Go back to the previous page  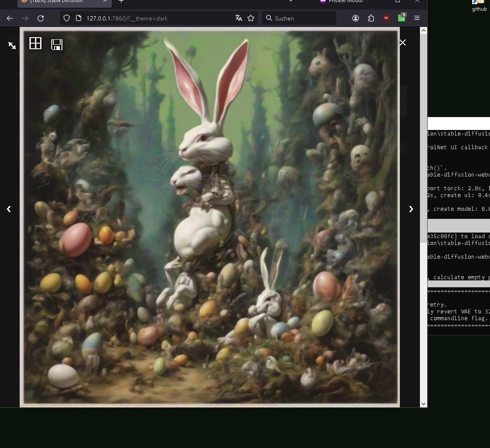(10, 18)
